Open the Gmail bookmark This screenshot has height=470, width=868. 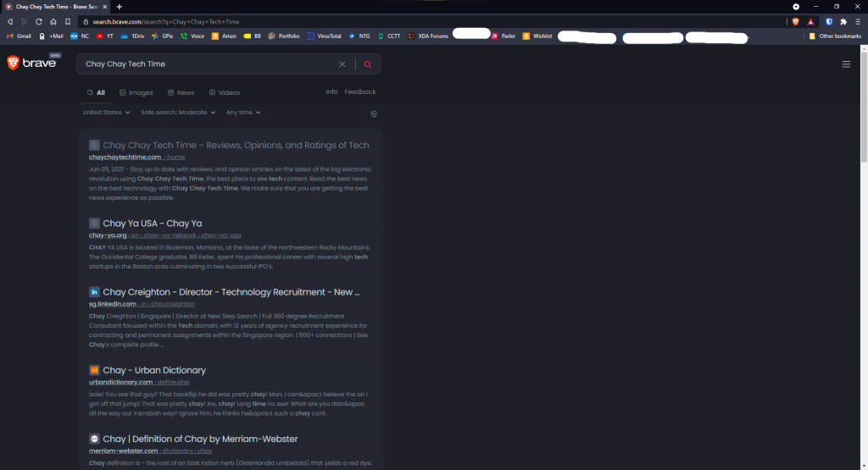click(x=19, y=36)
